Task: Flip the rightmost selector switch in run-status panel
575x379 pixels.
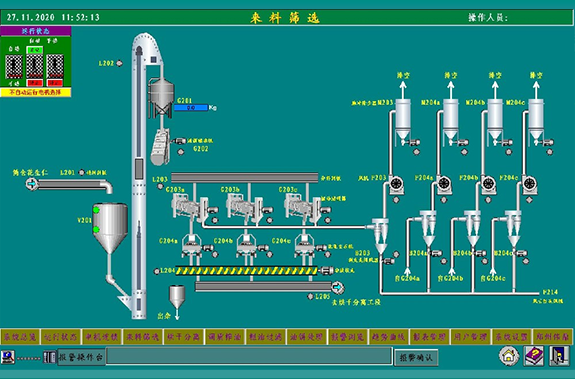Action: [x=55, y=66]
